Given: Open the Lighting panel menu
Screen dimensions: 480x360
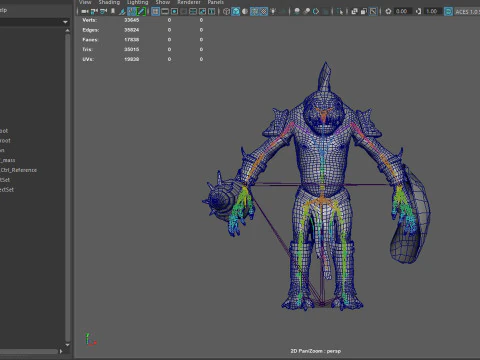Looking at the screenshot, I should tap(137, 2).
